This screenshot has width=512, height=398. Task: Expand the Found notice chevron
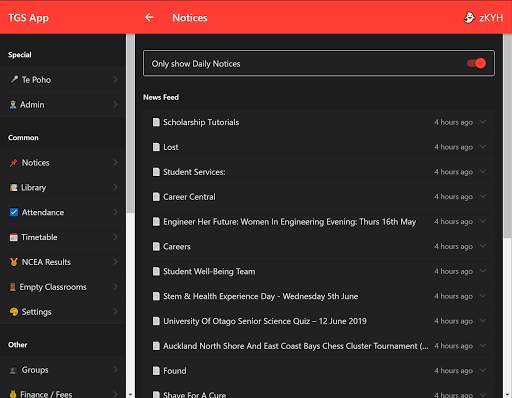coord(483,371)
